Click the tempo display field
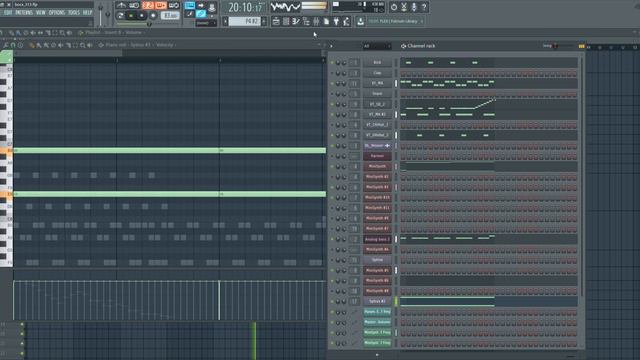The width and height of the screenshot is (640, 360). pos(170,16)
